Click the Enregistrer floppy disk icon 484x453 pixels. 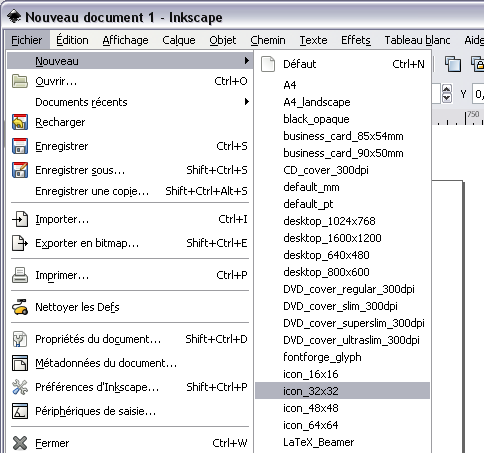[20, 146]
